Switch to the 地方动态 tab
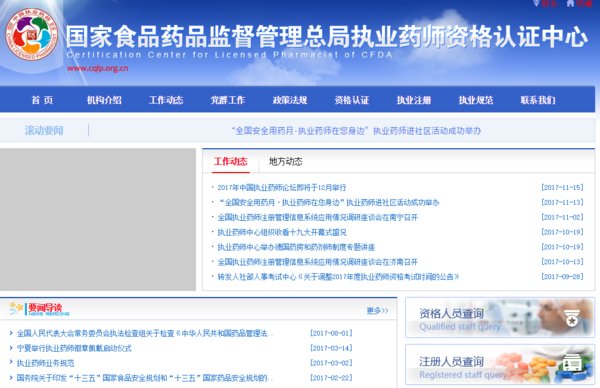 285,161
